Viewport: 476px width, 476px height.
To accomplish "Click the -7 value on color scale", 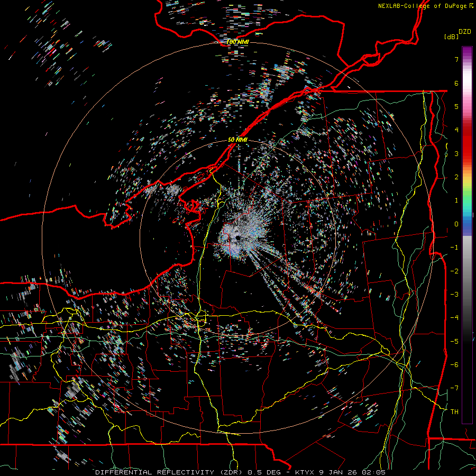I will (x=454, y=388).
